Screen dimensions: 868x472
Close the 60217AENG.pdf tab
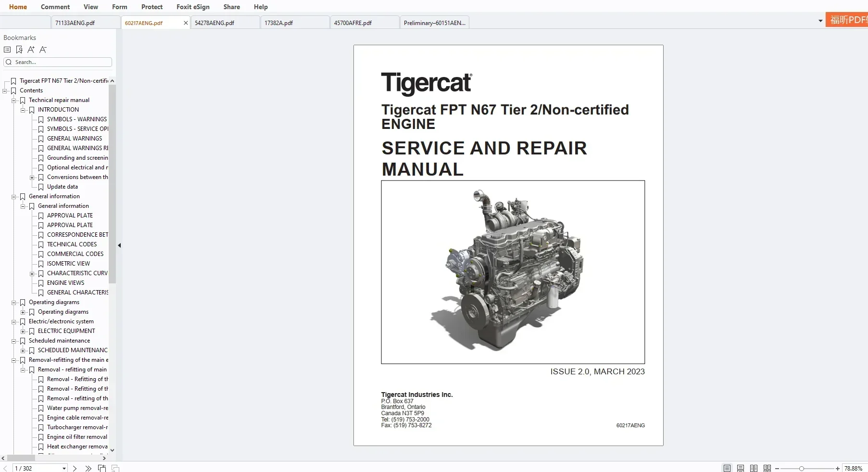[186, 23]
